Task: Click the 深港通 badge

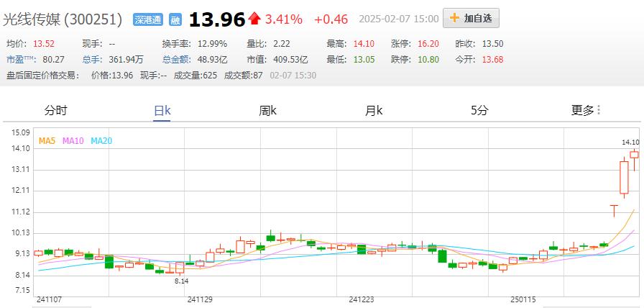Action: click(148, 19)
